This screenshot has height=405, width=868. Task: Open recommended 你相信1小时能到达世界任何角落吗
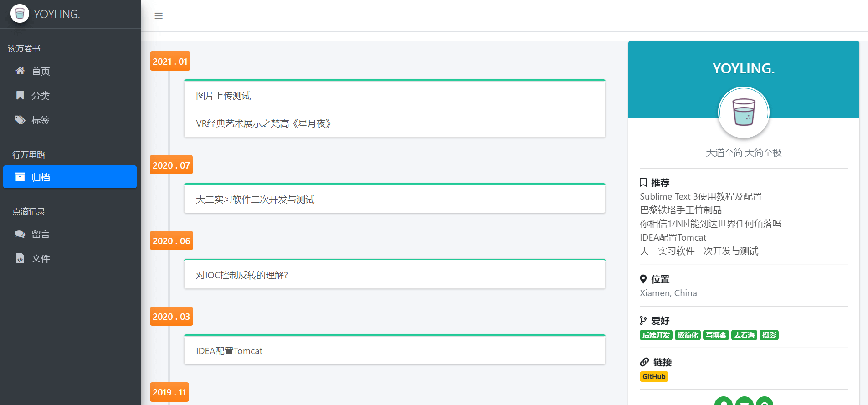pos(710,224)
